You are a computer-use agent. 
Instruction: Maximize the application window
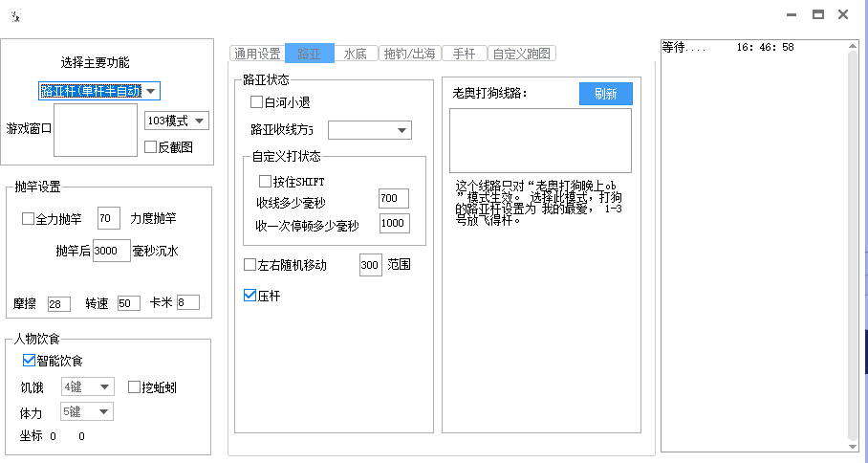(x=818, y=14)
